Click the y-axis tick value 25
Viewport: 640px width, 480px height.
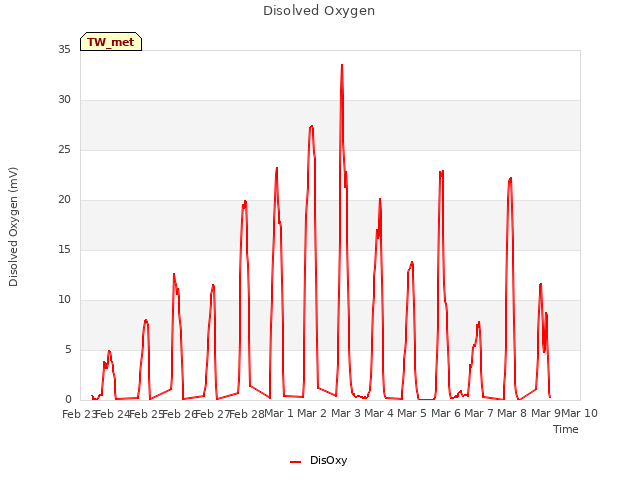[64, 149]
